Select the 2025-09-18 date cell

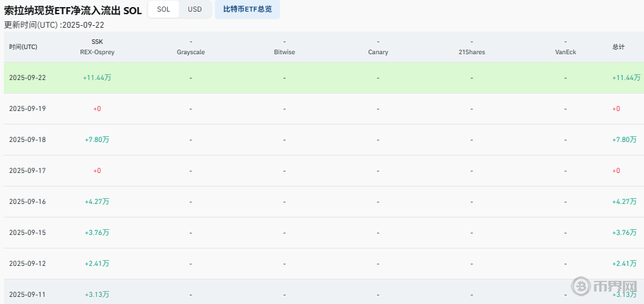coord(28,139)
